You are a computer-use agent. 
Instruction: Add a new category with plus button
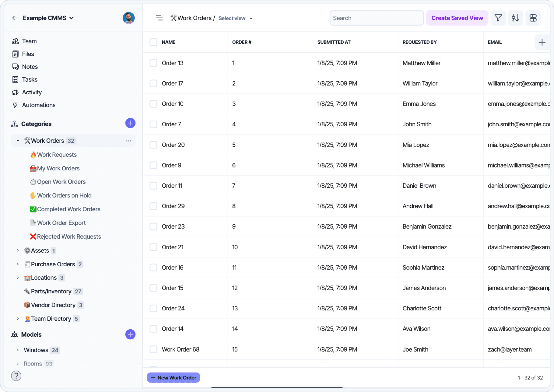[x=130, y=123]
